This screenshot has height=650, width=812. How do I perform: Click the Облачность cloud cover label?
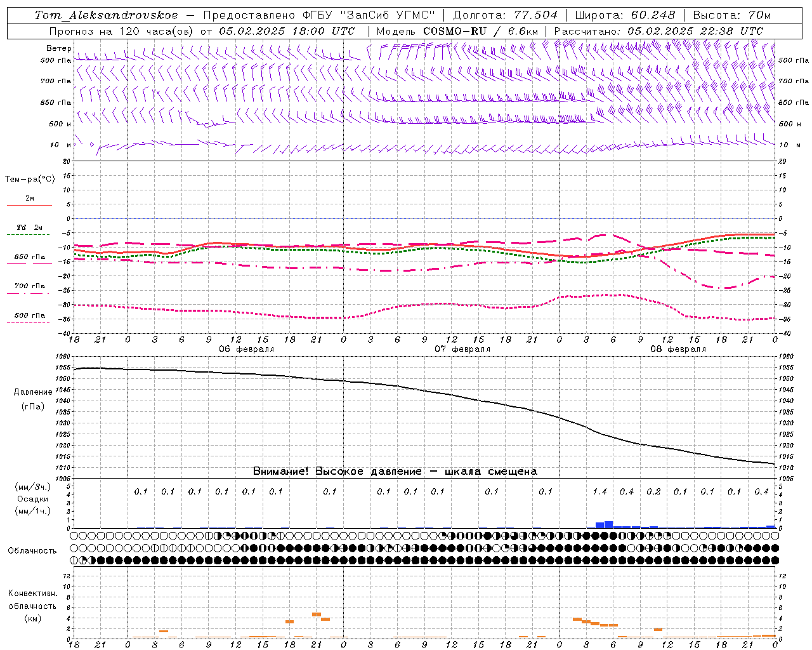32,550
